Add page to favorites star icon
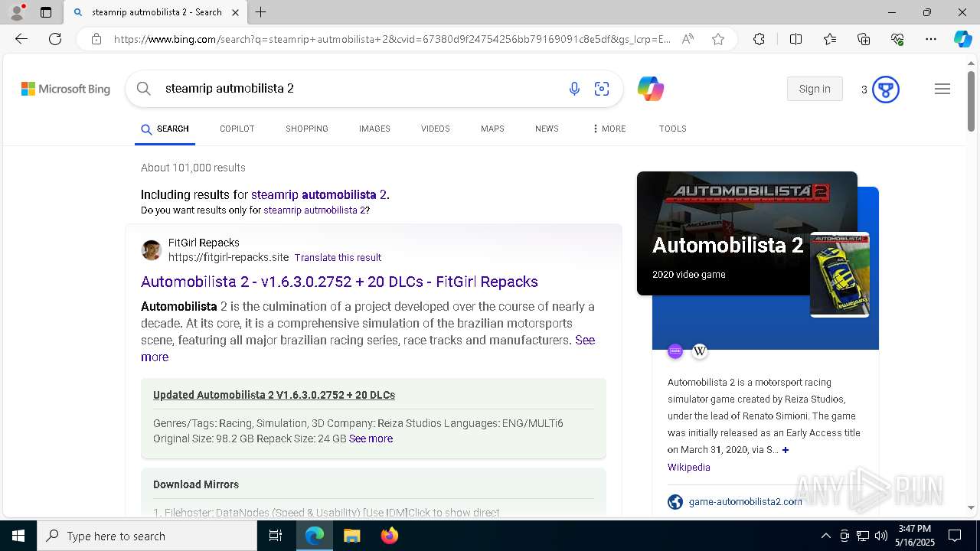Viewport: 980px width, 551px height. click(x=718, y=39)
